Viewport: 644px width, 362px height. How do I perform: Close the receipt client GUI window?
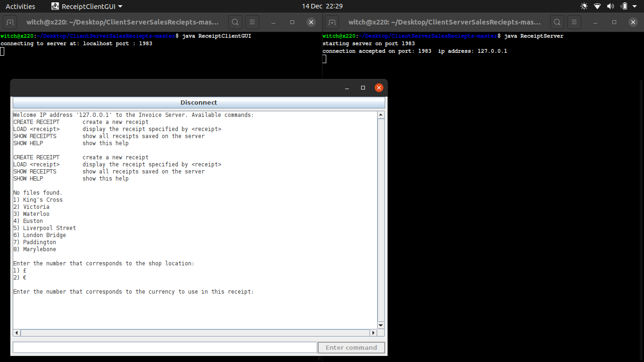pos(379,88)
